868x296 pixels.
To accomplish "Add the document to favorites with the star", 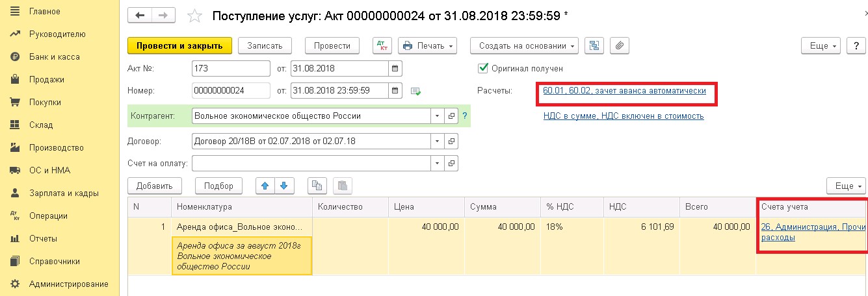I will (x=194, y=15).
